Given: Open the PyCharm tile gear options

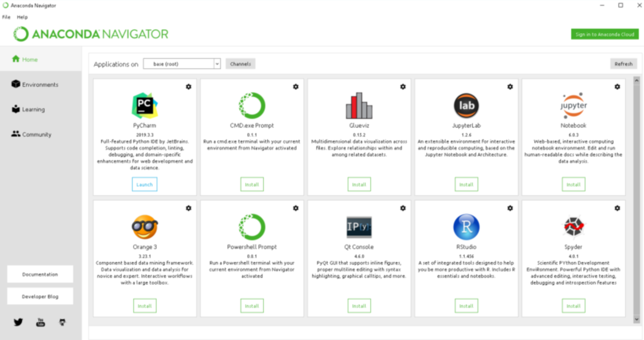Looking at the screenshot, I should click(x=188, y=87).
